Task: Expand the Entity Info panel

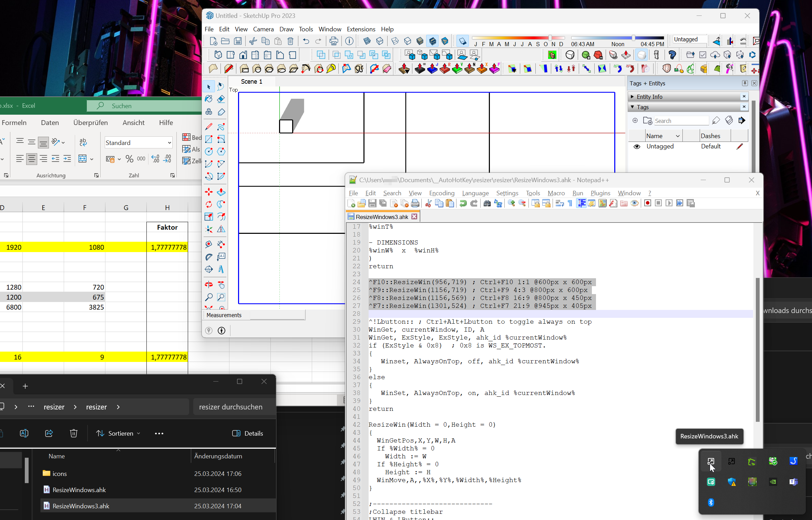Action: [x=632, y=97]
